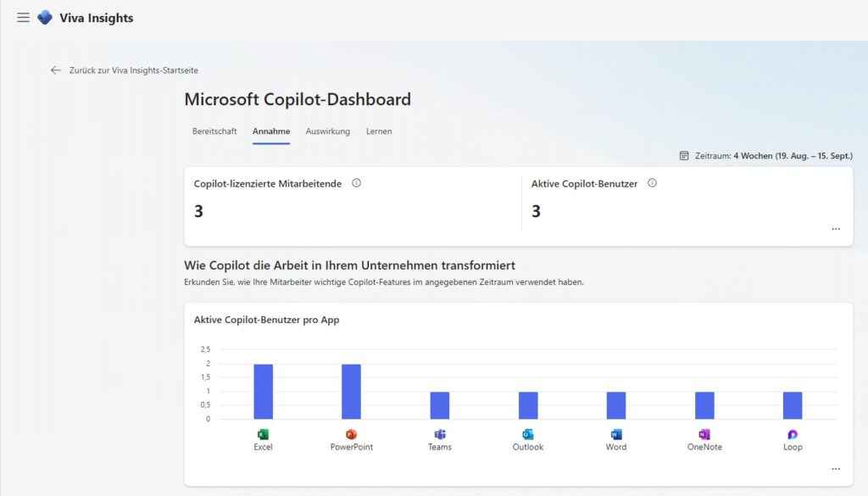
Task: Select the Outlook bar in chart
Action: click(x=528, y=405)
